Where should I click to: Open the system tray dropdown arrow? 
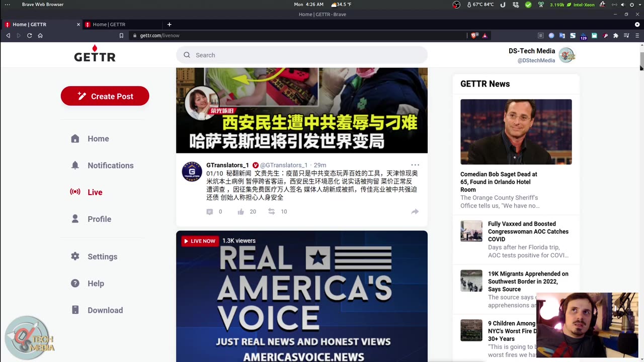click(639, 5)
